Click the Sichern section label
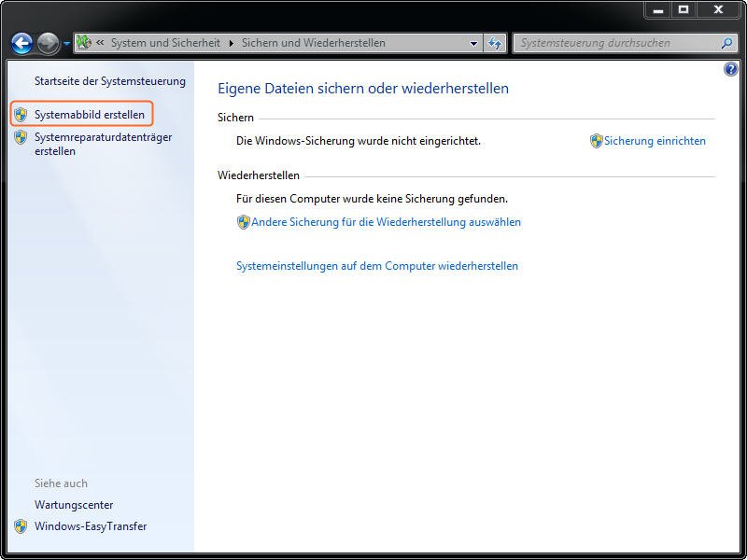 pyautogui.click(x=235, y=118)
